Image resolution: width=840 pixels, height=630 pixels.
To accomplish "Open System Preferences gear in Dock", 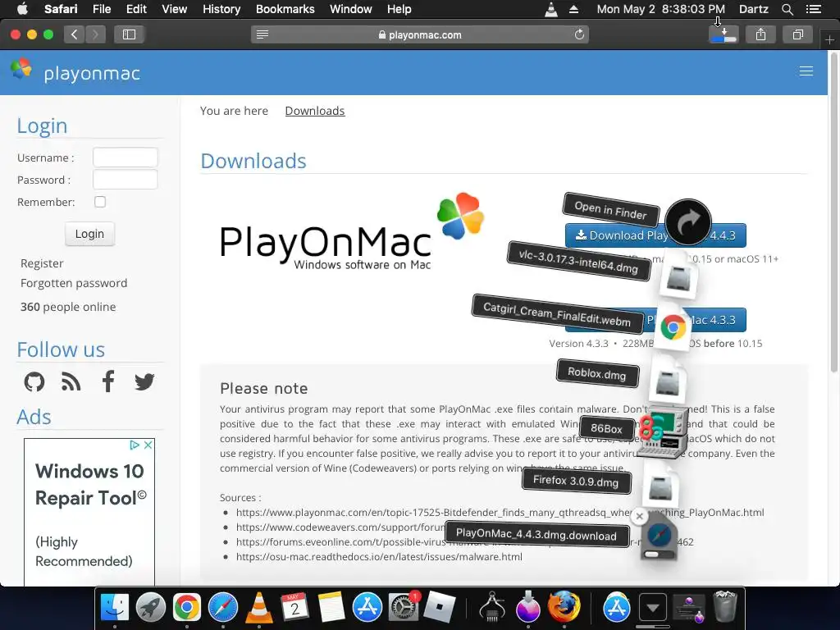I will [x=403, y=608].
